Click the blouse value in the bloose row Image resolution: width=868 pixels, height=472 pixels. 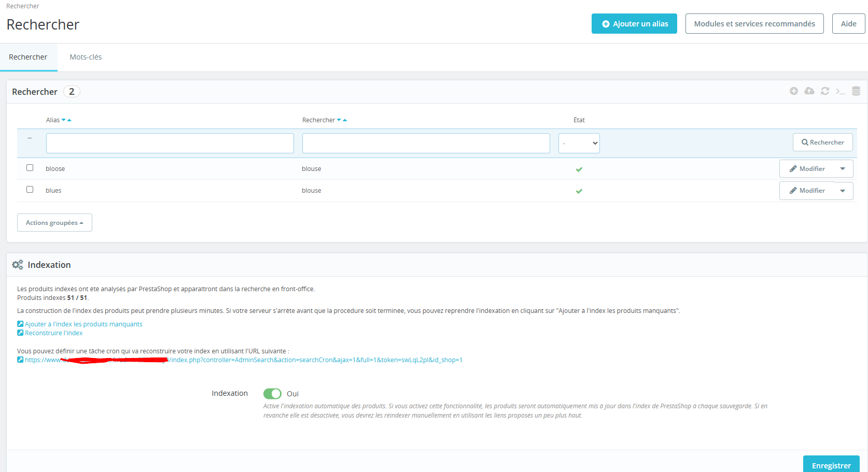pyautogui.click(x=312, y=169)
